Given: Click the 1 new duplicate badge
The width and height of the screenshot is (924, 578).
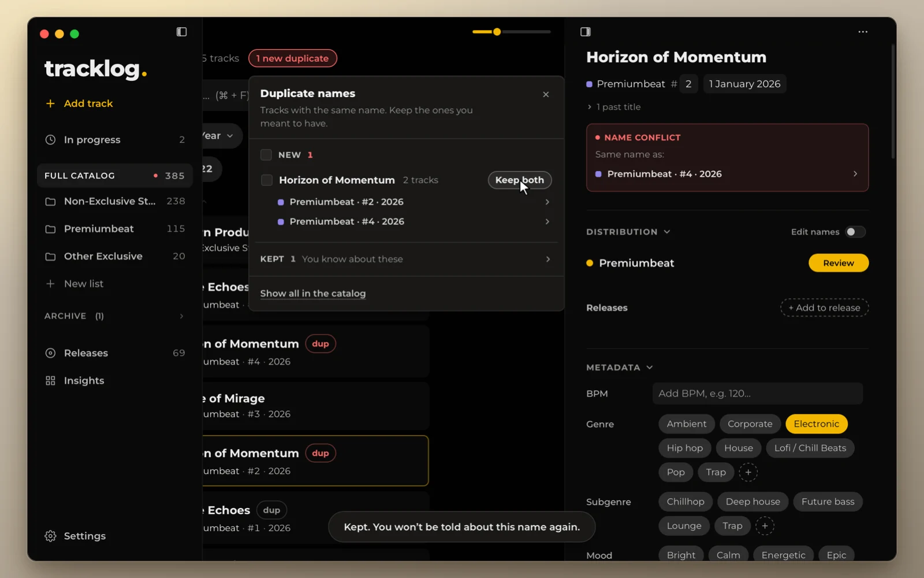Looking at the screenshot, I should pos(293,58).
